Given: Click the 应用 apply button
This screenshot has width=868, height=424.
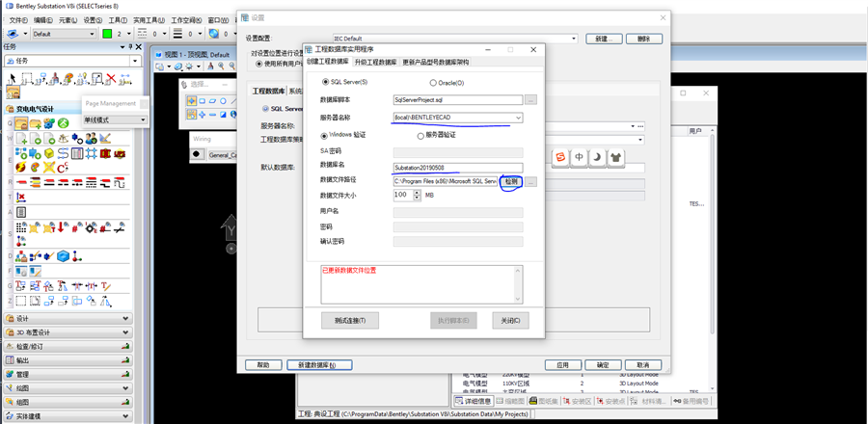Looking at the screenshot, I should tap(563, 365).
